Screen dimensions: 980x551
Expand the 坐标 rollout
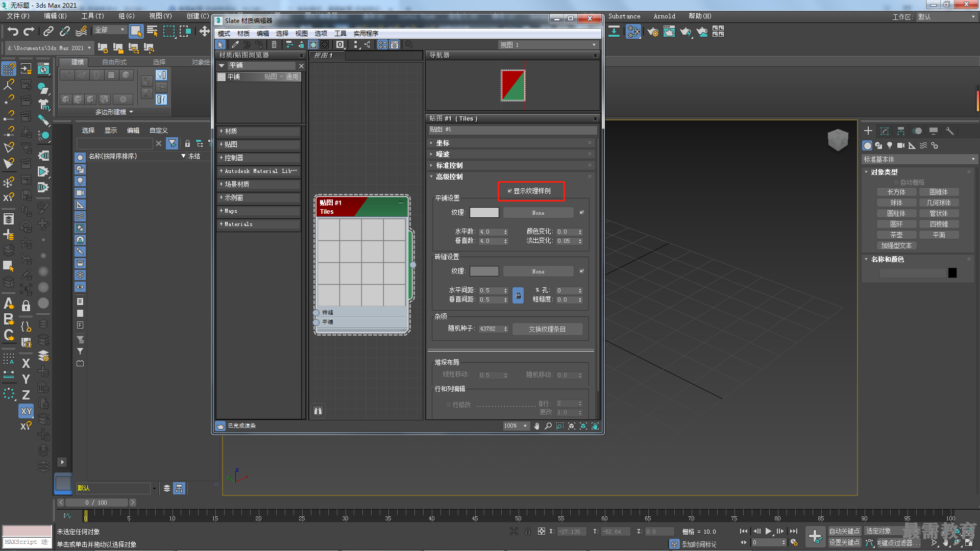[x=510, y=143]
